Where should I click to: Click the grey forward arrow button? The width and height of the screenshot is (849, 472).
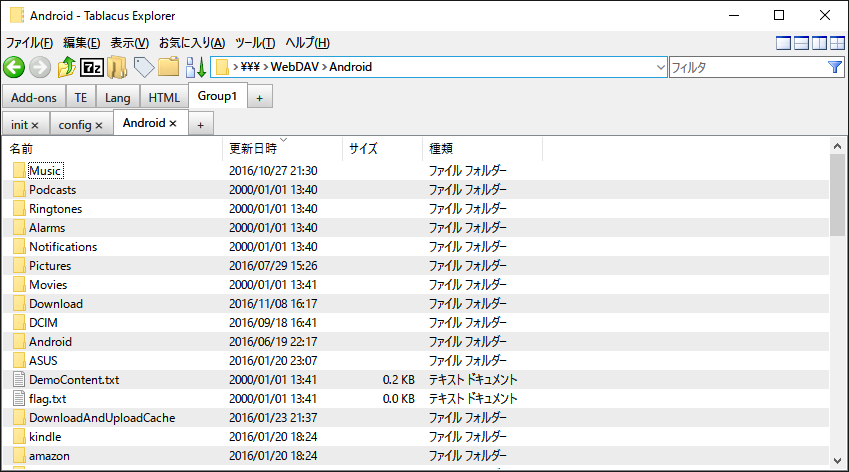[x=40, y=67]
